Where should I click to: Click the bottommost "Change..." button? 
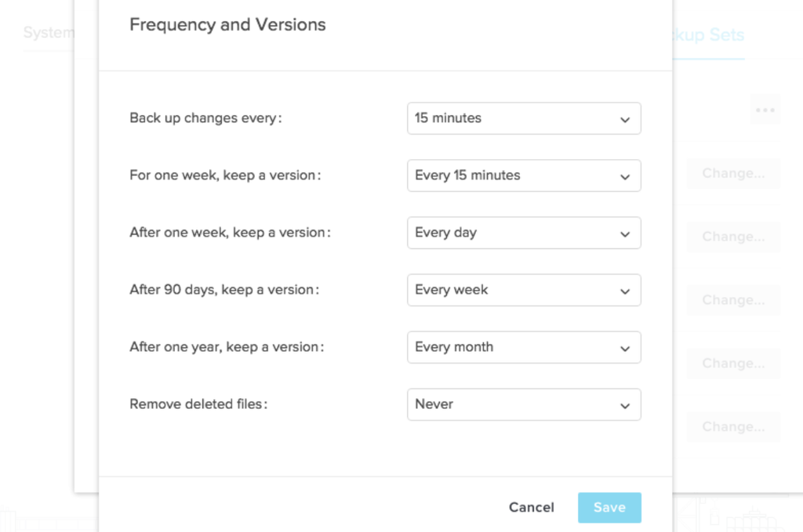733,427
